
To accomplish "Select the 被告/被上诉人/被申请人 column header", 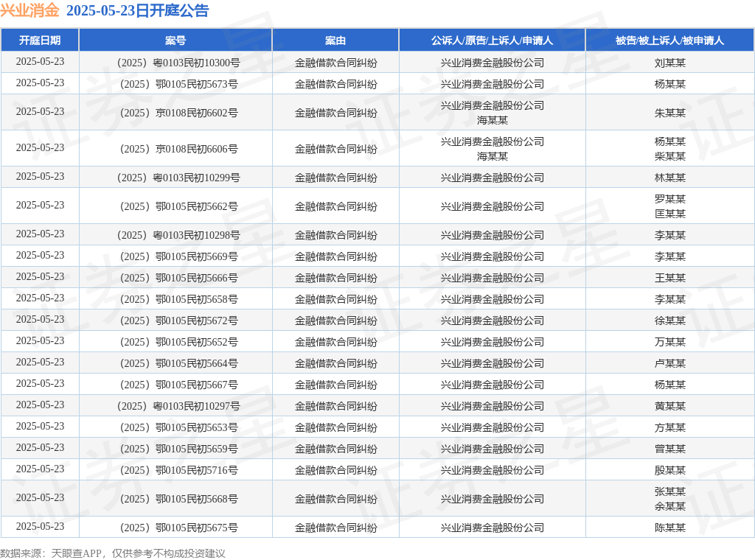I will coord(669,41).
